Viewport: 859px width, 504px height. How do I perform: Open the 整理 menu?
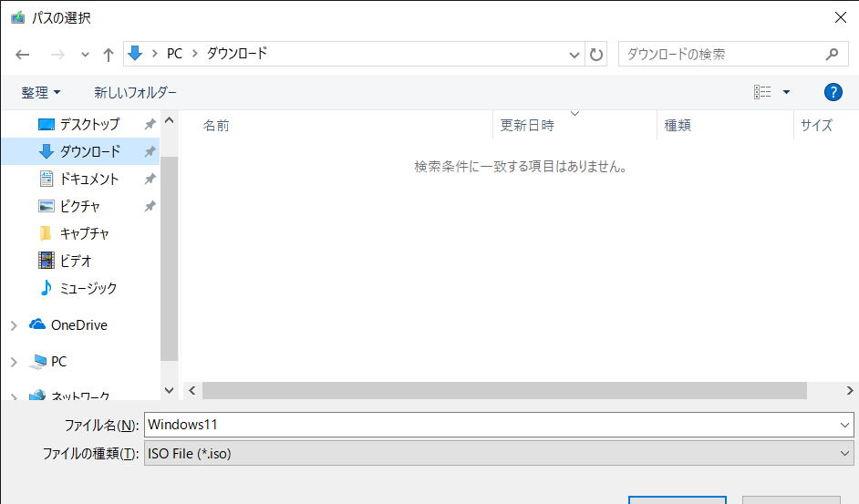coord(40,93)
